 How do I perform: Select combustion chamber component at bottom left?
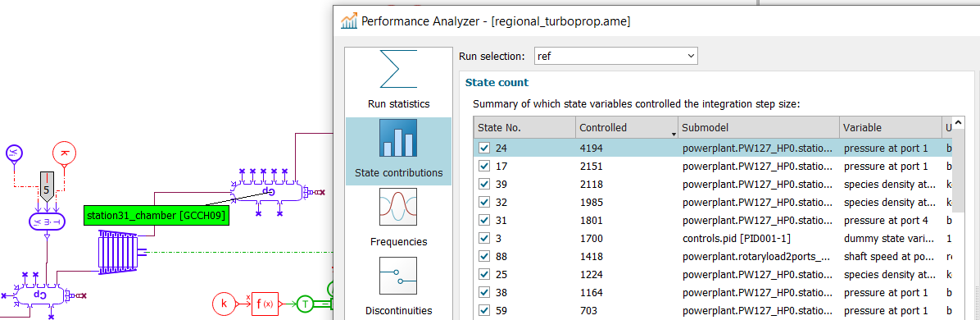pos(40,295)
